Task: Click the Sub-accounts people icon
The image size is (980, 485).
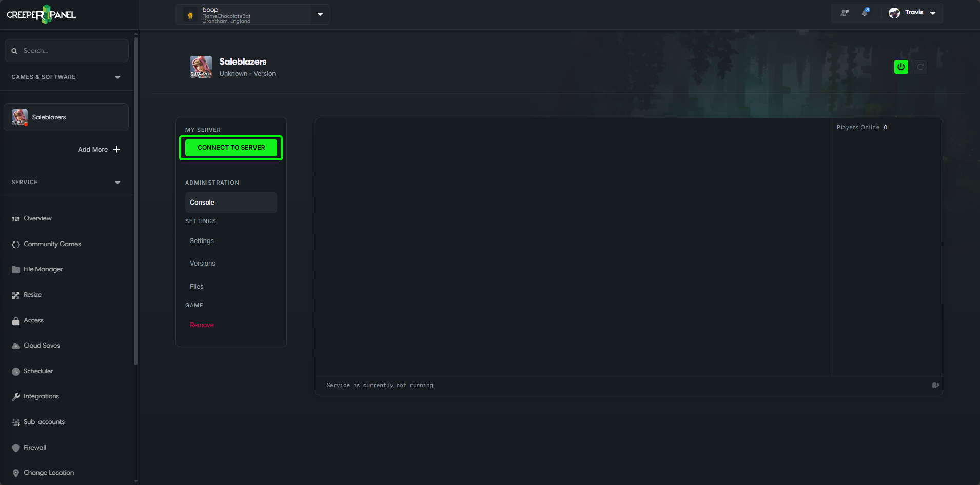Action: click(16, 422)
